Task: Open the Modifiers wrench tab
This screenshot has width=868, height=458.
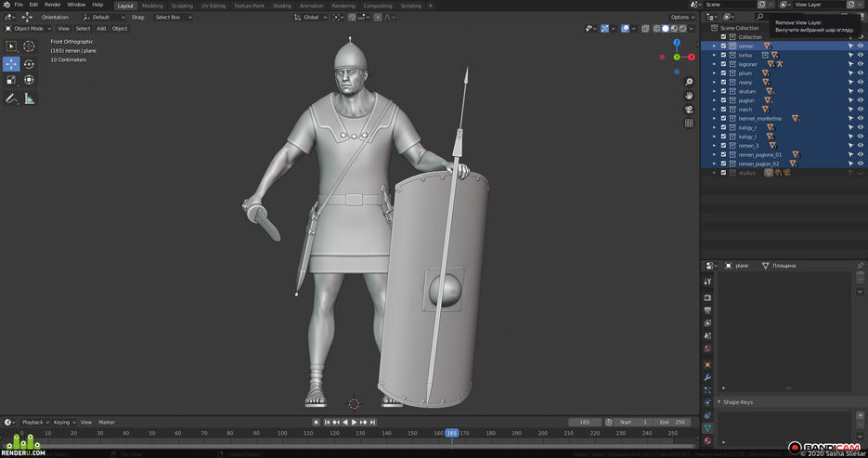Action: [707, 378]
